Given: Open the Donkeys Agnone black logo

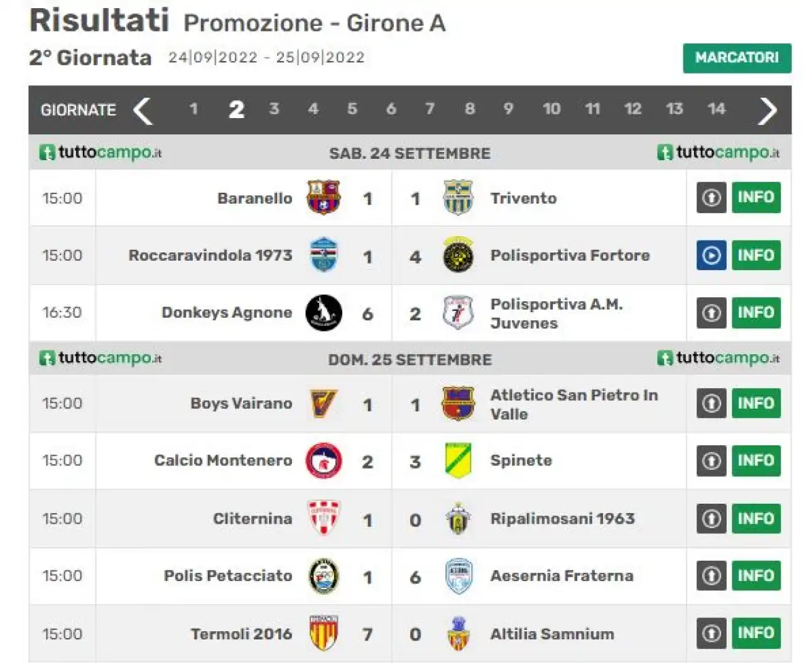Looking at the screenshot, I should [x=323, y=312].
